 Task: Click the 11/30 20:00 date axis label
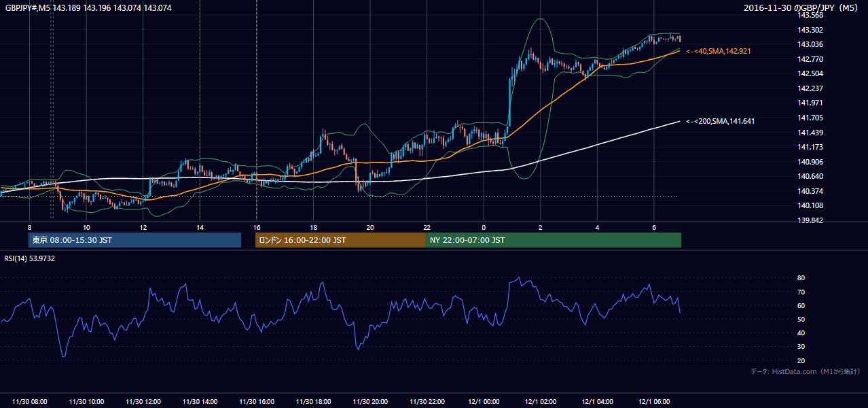pyautogui.click(x=370, y=402)
